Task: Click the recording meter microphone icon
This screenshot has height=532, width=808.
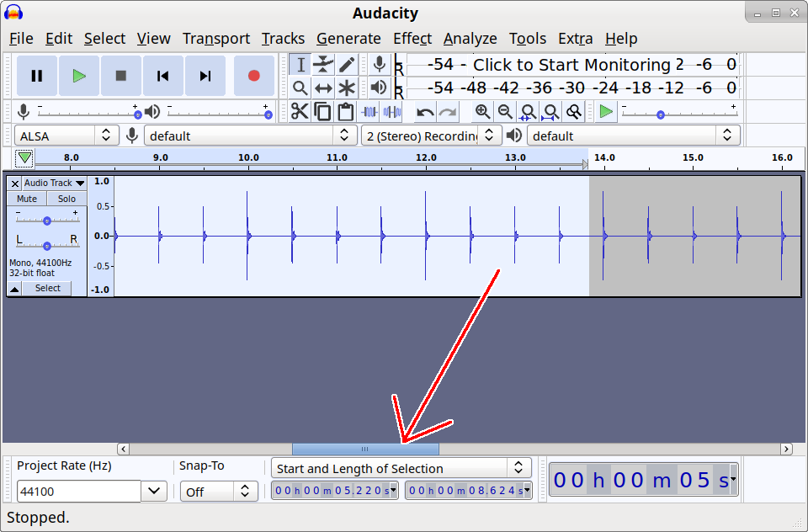Action: (x=380, y=65)
